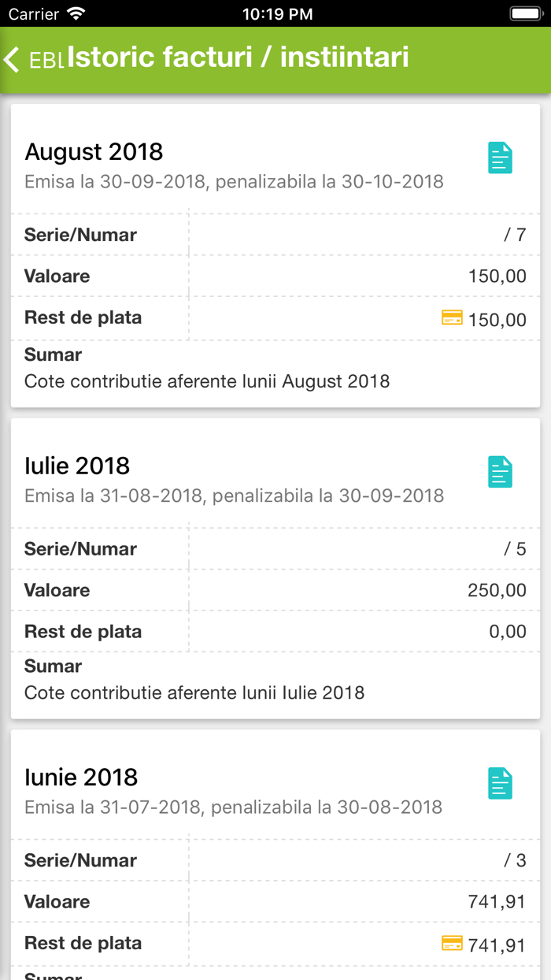Image resolution: width=551 pixels, height=980 pixels.
Task: Tap the back chevron arrow in header
Action: click(x=13, y=60)
